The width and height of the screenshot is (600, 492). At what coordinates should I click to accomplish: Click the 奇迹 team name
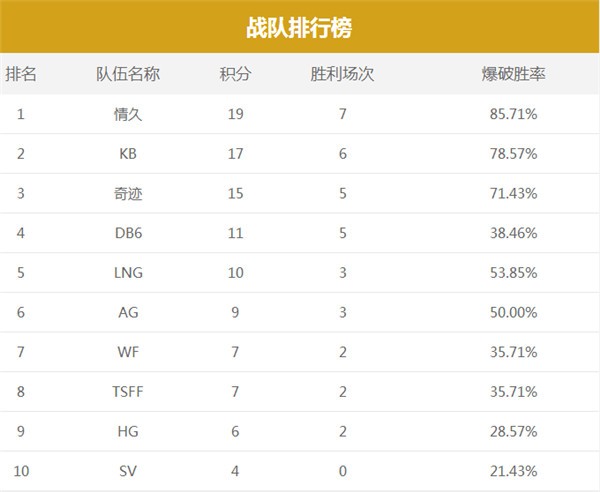(128, 194)
